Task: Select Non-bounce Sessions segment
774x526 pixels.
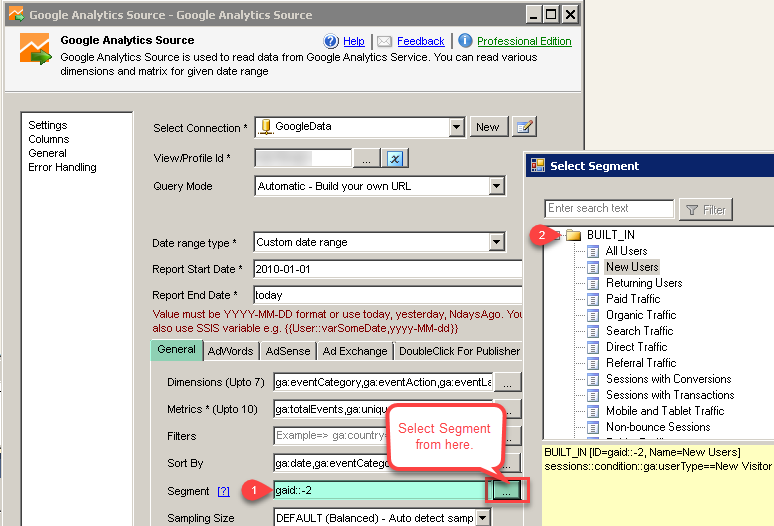Action: tap(658, 427)
